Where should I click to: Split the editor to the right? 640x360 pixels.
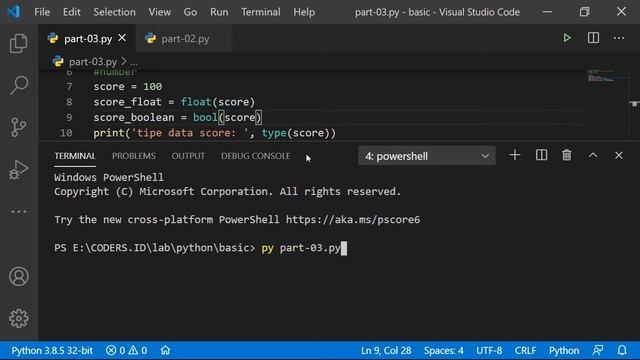[593, 38]
